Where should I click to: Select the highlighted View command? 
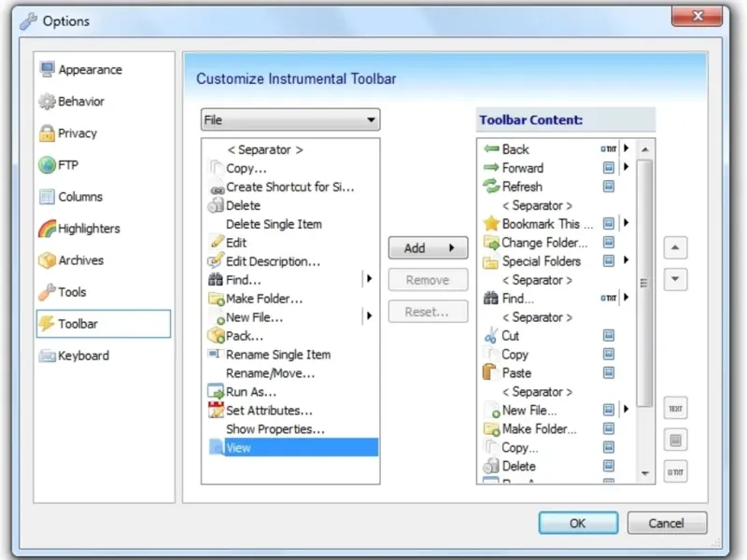293,448
